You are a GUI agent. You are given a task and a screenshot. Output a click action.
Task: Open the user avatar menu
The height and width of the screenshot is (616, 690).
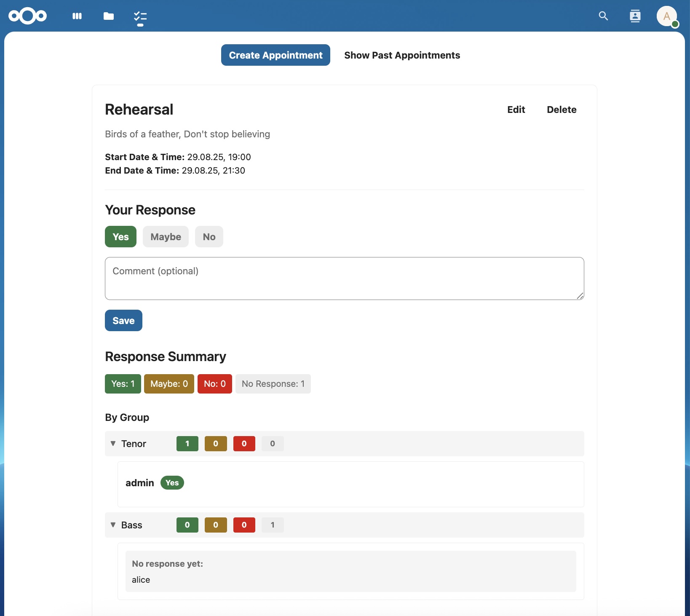pyautogui.click(x=667, y=16)
